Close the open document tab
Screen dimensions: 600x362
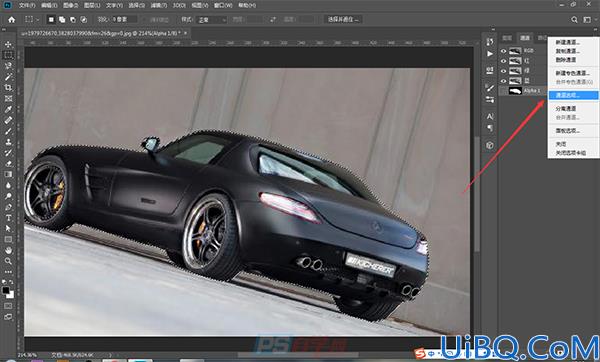tap(186, 33)
